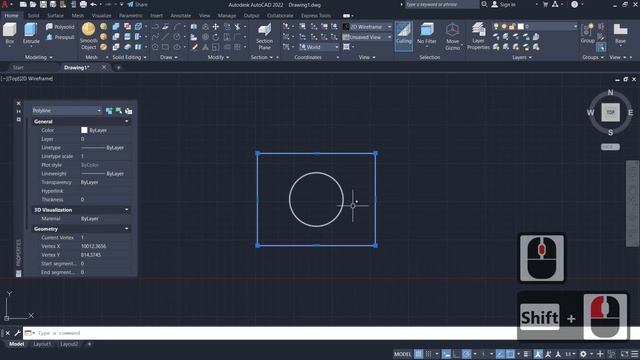This screenshot has width=640, height=360.
Task: Click the Save icon in quick access toolbar
Action: [x=43, y=4]
